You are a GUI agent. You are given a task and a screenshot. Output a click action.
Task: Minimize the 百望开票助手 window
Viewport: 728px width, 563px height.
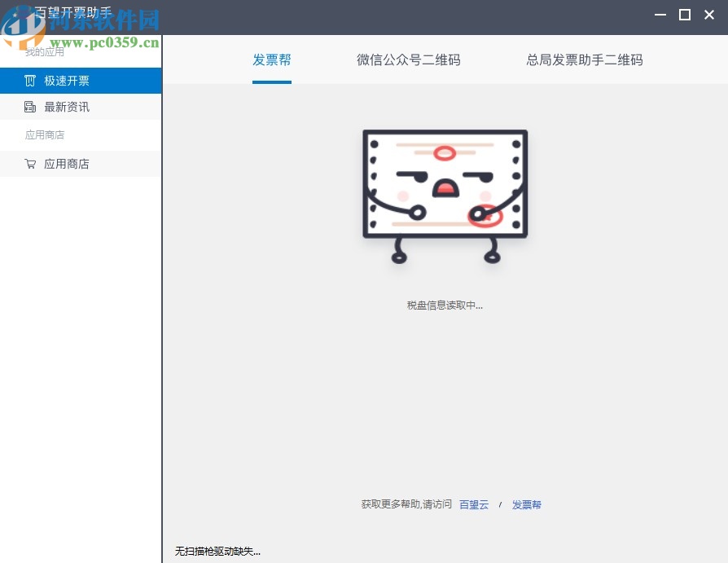(659, 15)
